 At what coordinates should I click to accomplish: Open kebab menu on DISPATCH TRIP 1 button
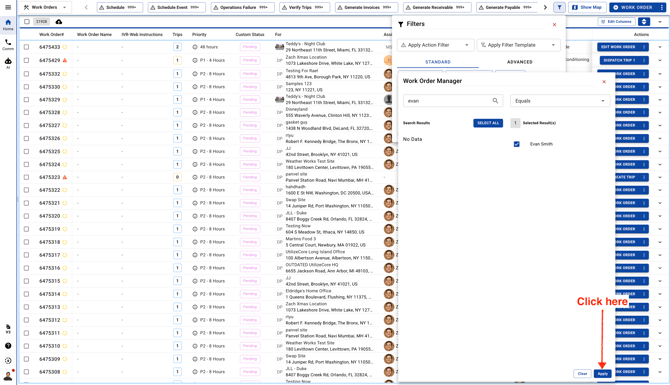tap(644, 60)
